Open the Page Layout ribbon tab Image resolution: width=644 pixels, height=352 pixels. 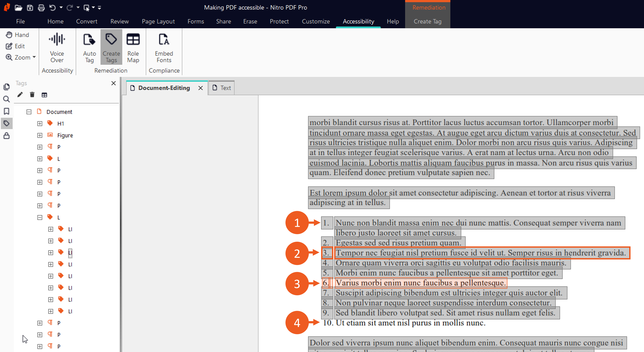click(158, 21)
